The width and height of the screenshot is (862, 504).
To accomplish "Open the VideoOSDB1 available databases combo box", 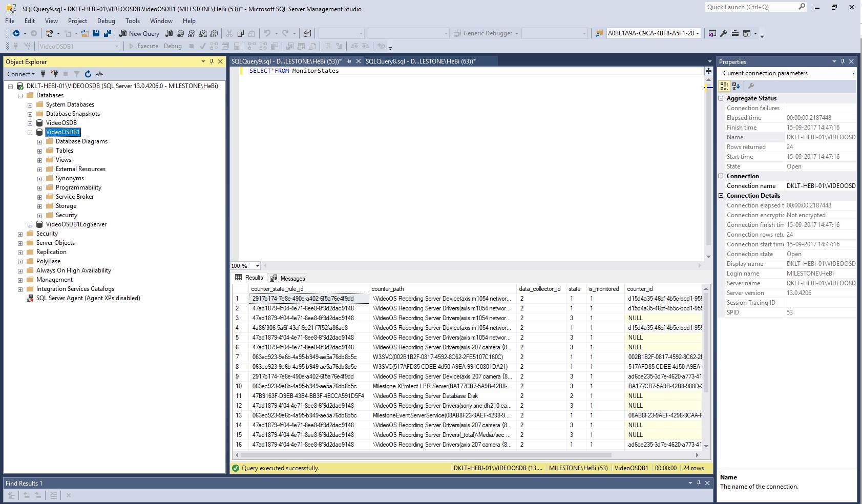I will point(79,46).
